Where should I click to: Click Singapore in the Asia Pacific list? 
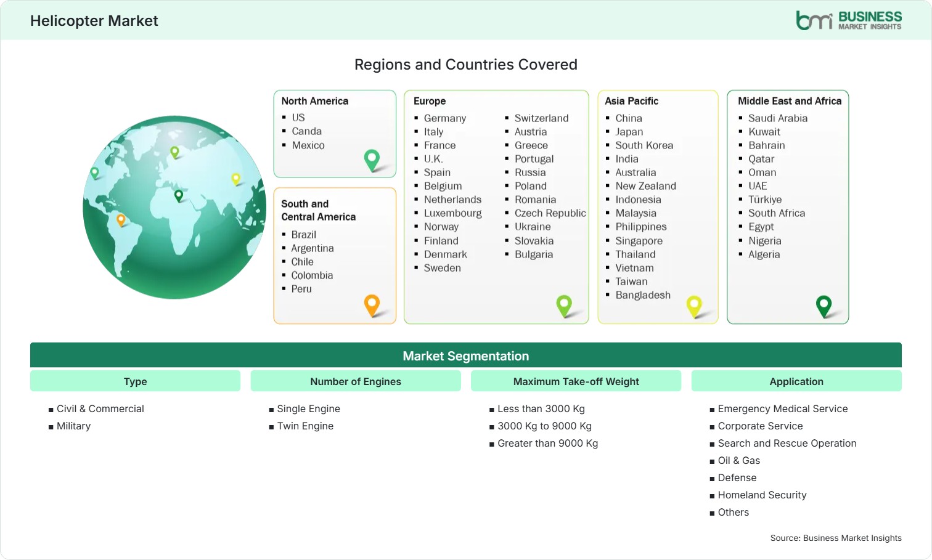pyautogui.click(x=639, y=241)
